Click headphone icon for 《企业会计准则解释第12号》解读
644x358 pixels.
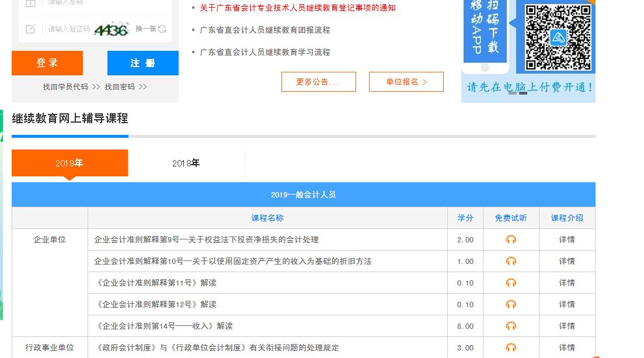(511, 304)
